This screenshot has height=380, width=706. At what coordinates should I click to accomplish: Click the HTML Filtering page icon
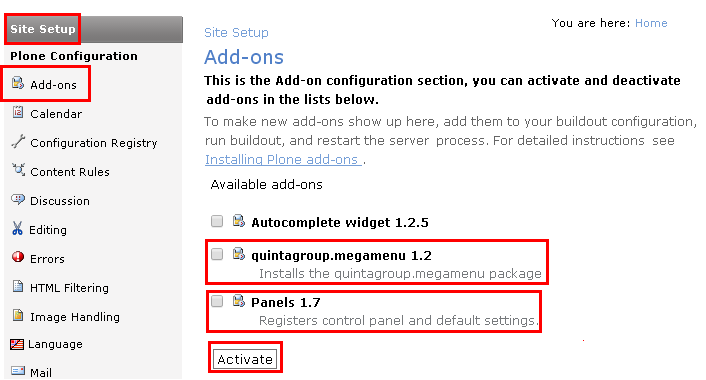18,286
